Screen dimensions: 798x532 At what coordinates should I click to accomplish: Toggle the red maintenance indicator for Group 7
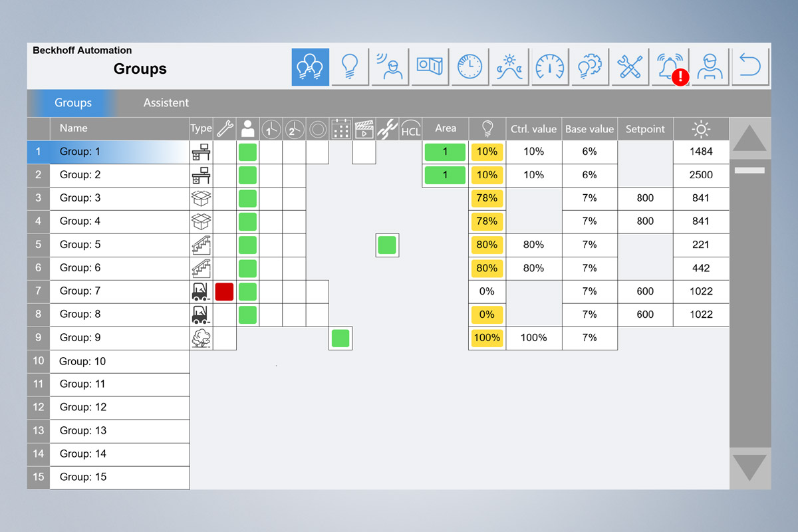coord(224,291)
